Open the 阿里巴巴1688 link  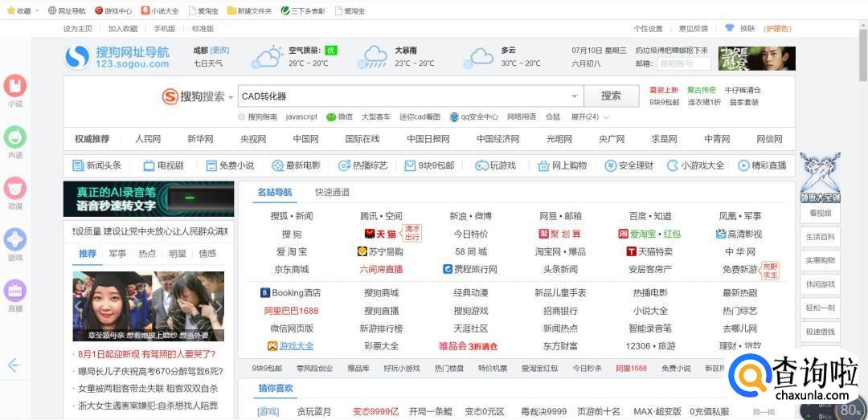click(x=291, y=311)
